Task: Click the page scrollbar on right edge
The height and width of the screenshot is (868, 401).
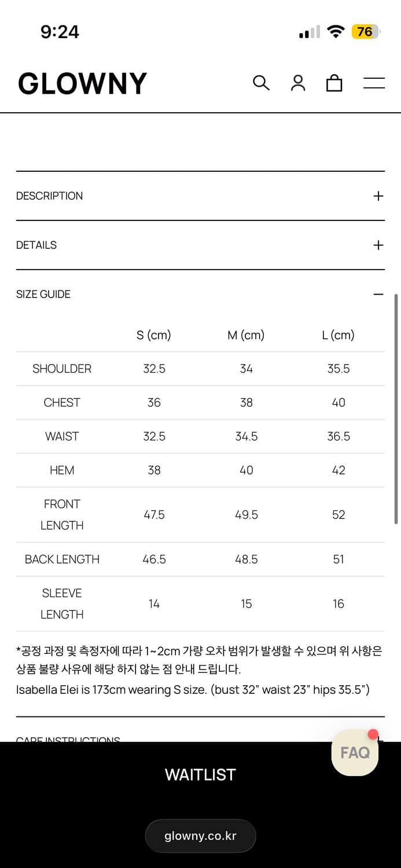Action: point(396,409)
